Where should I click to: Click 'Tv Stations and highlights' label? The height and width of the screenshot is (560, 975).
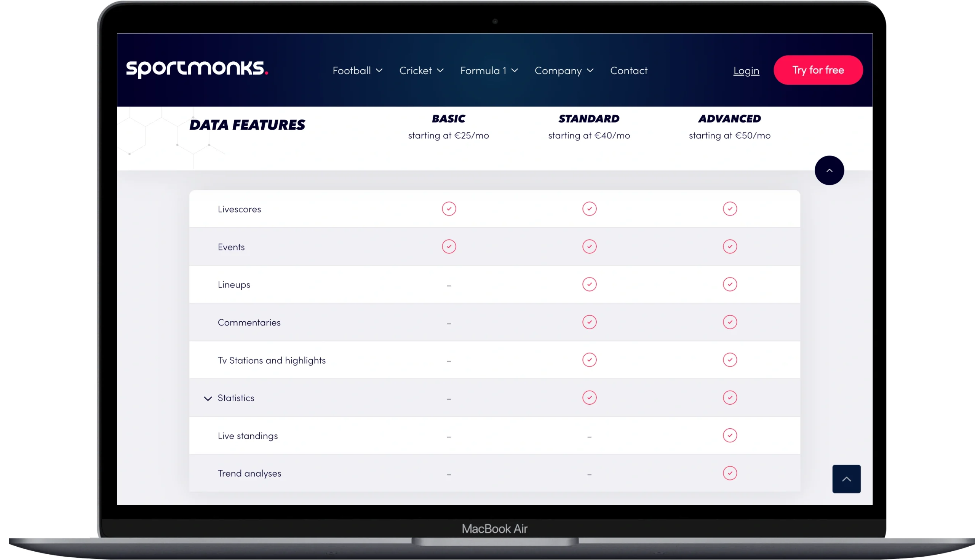272,361
